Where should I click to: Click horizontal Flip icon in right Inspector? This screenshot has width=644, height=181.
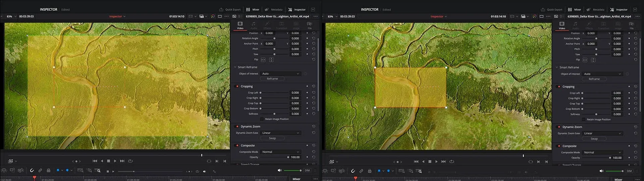585,60
